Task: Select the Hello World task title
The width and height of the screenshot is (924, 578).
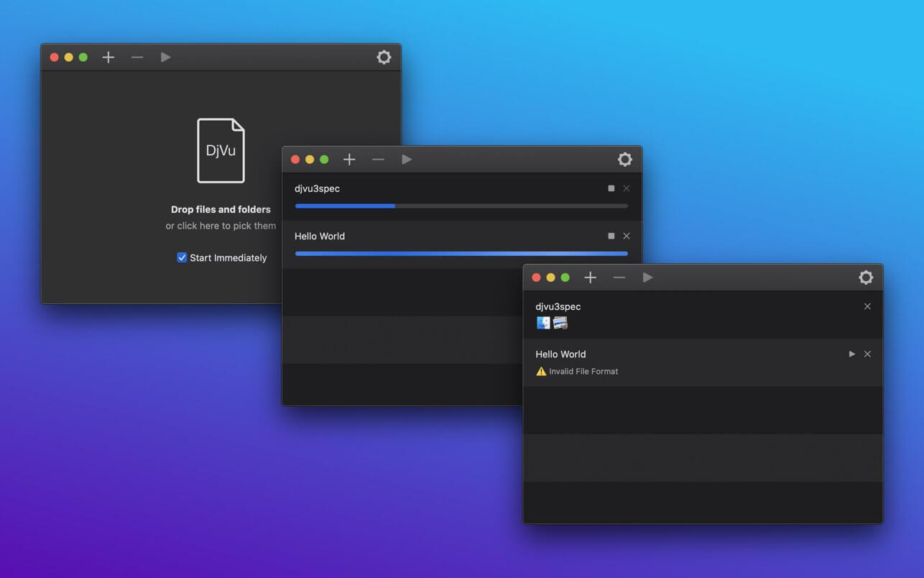Action: pyautogui.click(x=320, y=236)
